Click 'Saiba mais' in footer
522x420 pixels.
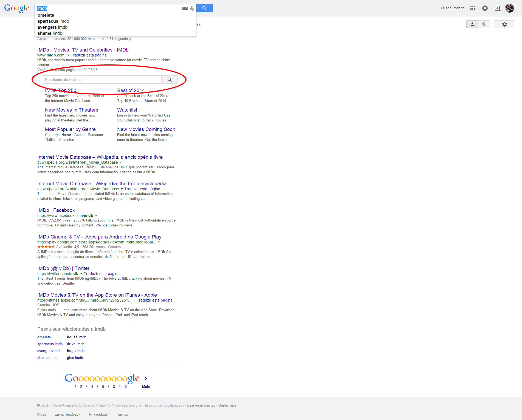coord(227,405)
